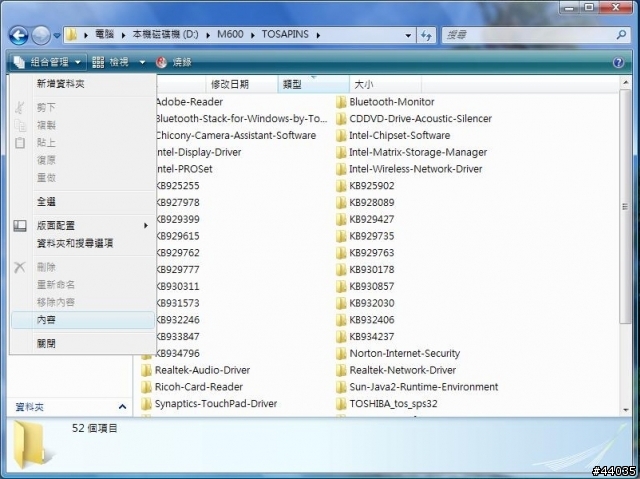Image resolution: width=640 pixels, height=479 pixels.
Task: Select the Intel-Wireless-Network-Driver folder icon
Action: click(x=341, y=169)
